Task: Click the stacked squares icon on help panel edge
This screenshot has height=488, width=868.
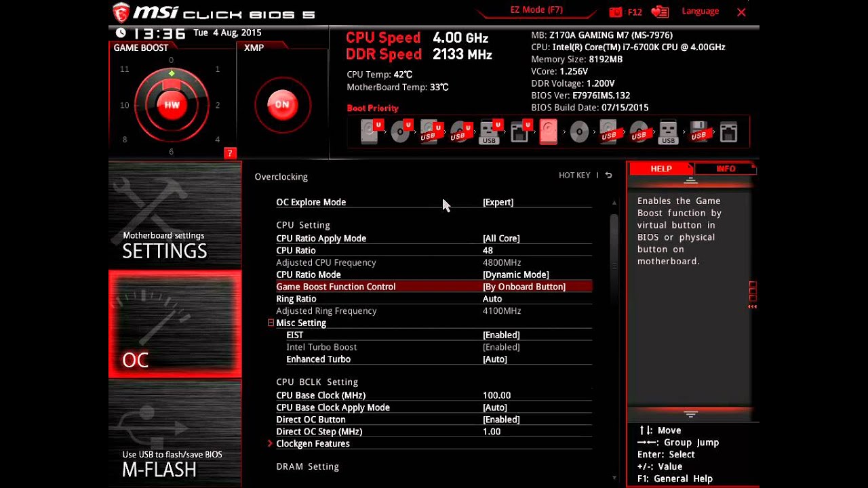Action: [x=753, y=291]
